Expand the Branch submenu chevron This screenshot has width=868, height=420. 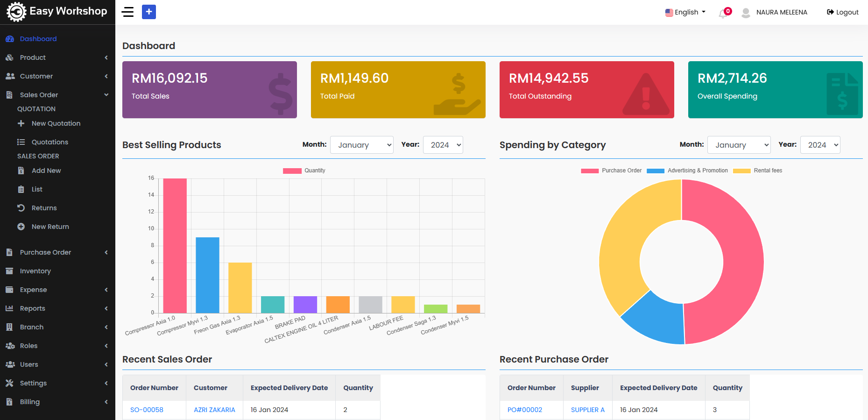pos(106,327)
